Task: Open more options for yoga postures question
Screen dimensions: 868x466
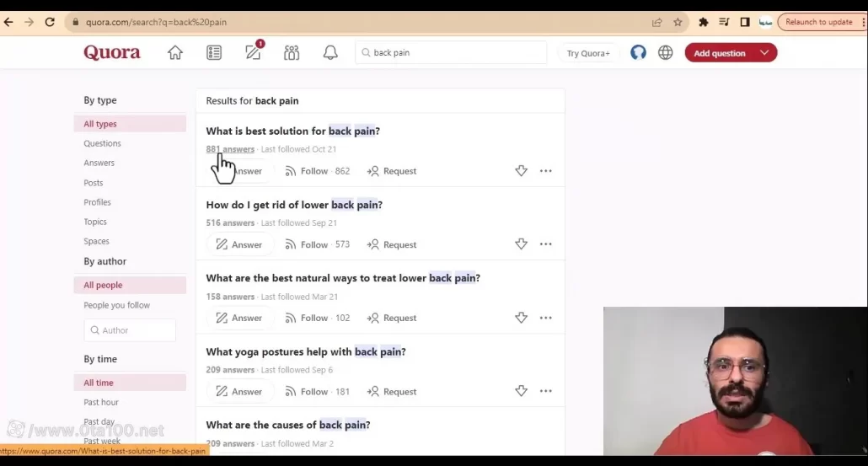Action: point(546,392)
